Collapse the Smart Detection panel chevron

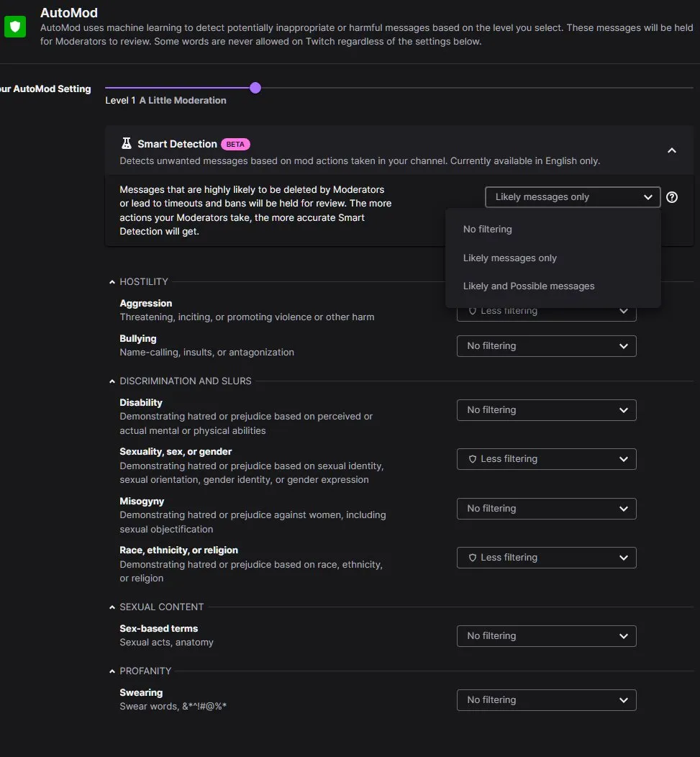[x=671, y=150]
